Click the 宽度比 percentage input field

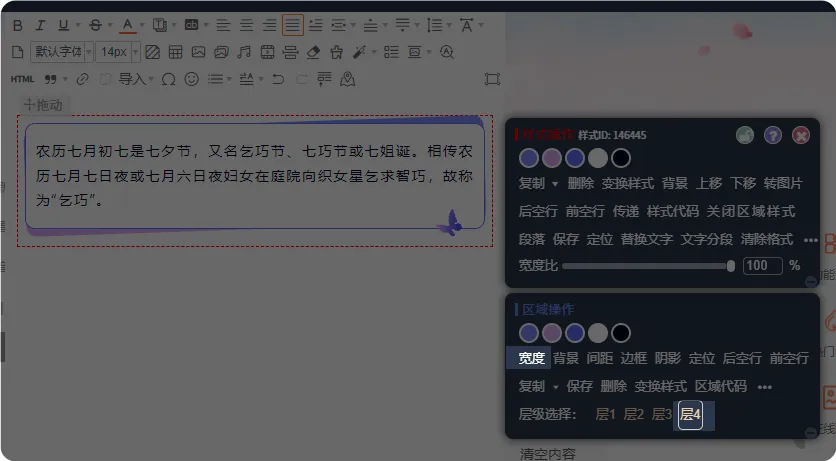point(762,265)
